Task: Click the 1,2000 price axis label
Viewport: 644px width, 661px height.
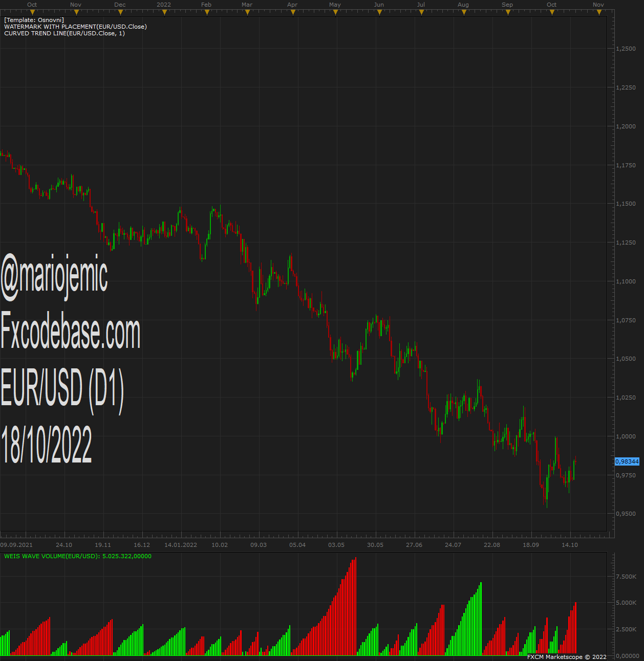Action: coord(626,126)
